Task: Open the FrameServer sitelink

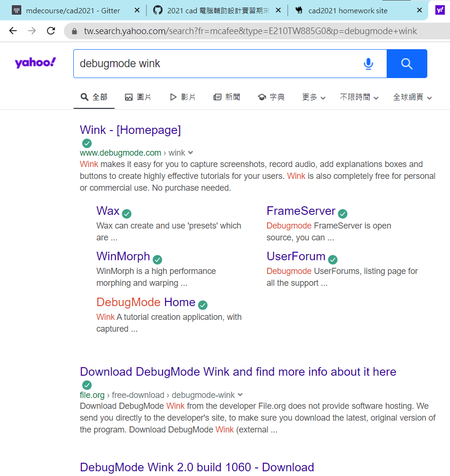Action: 301,211
